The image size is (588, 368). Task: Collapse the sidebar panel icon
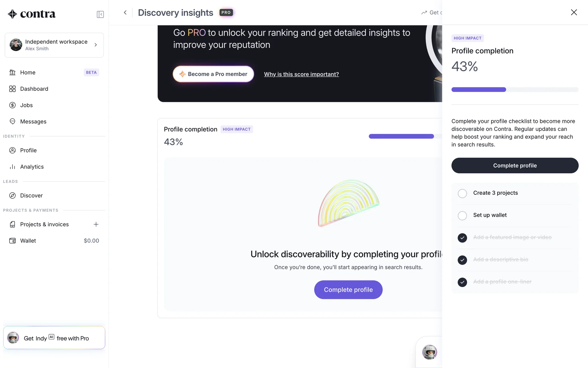click(100, 14)
